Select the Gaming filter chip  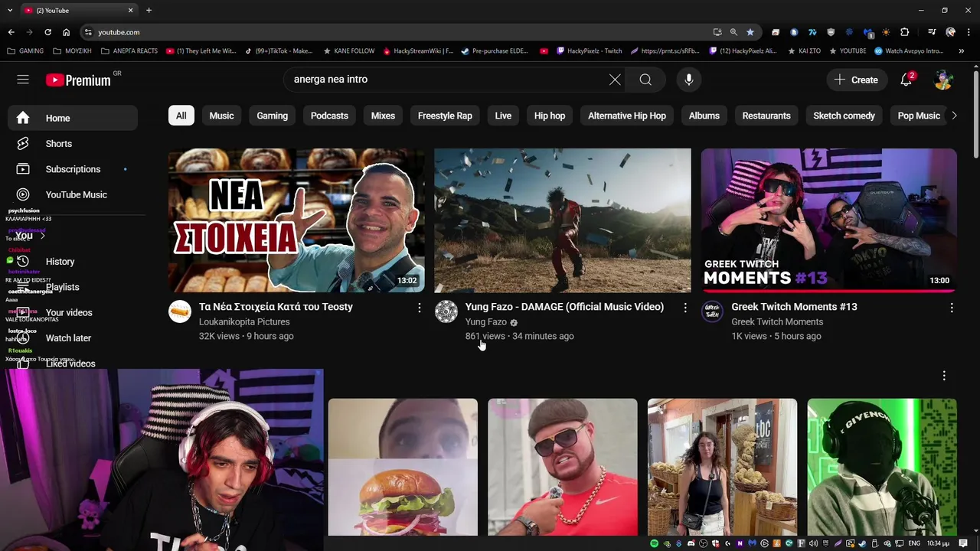272,116
